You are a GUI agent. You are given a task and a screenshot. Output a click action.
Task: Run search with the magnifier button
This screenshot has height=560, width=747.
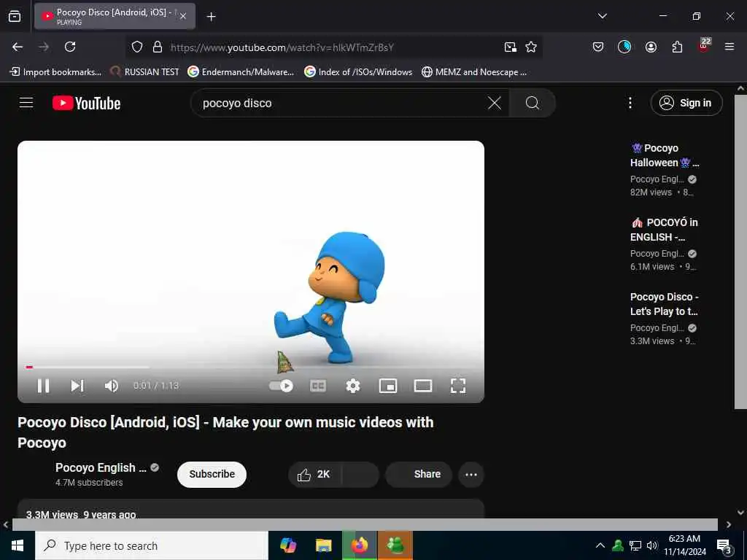click(533, 103)
